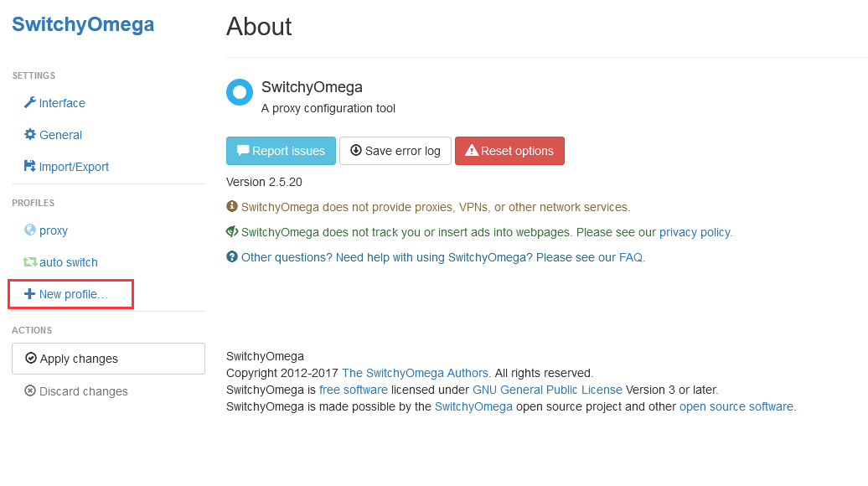Click the Copyright 2012-2017 text

(x=282, y=373)
